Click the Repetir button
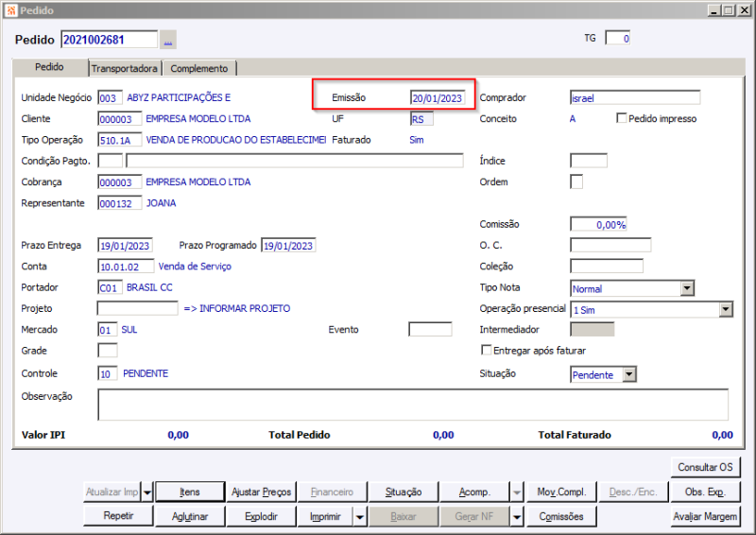This screenshot has height=535, width=756. point(118,516)
